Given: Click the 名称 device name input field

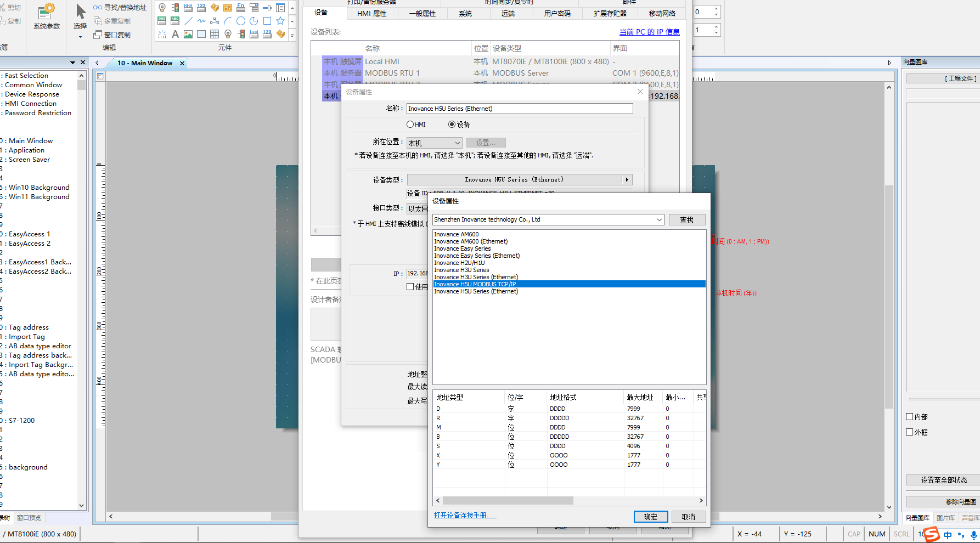Looking at the screenshot, I should [520, 109].
